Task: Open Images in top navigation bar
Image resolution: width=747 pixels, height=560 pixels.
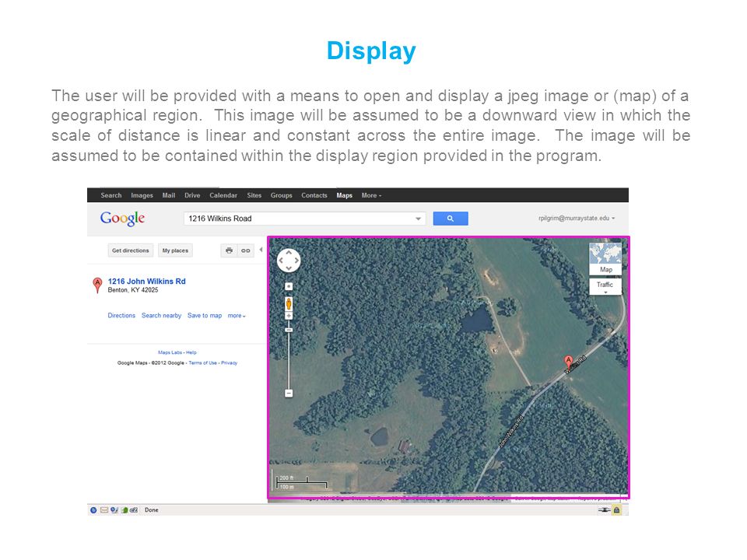Action: 142,195
